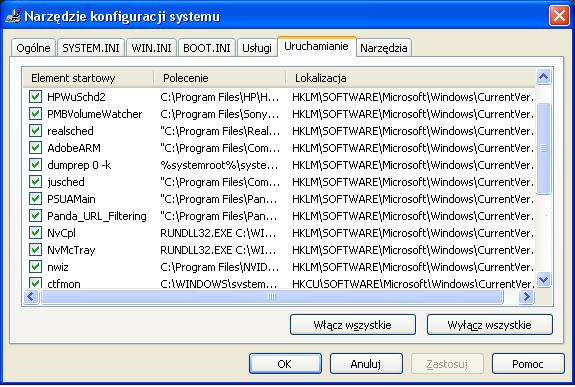Click the vertical scrollbar thumb

pyautogui.click(x=543, y=148)
